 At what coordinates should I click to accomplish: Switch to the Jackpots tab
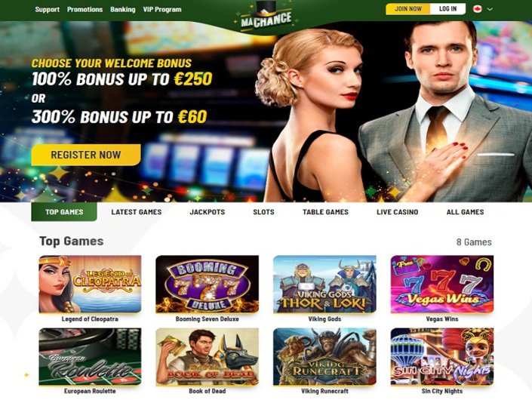point(208,212)
